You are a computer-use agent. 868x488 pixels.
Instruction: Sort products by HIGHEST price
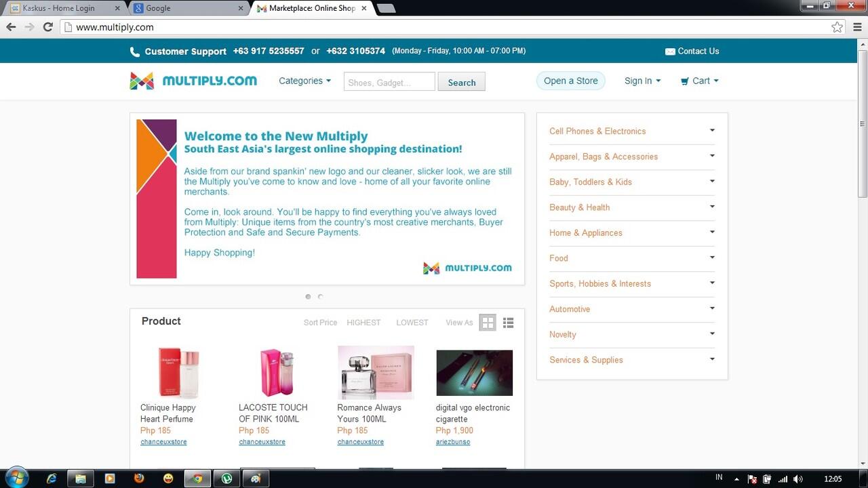pyautogui.click(x=363, y=323)
